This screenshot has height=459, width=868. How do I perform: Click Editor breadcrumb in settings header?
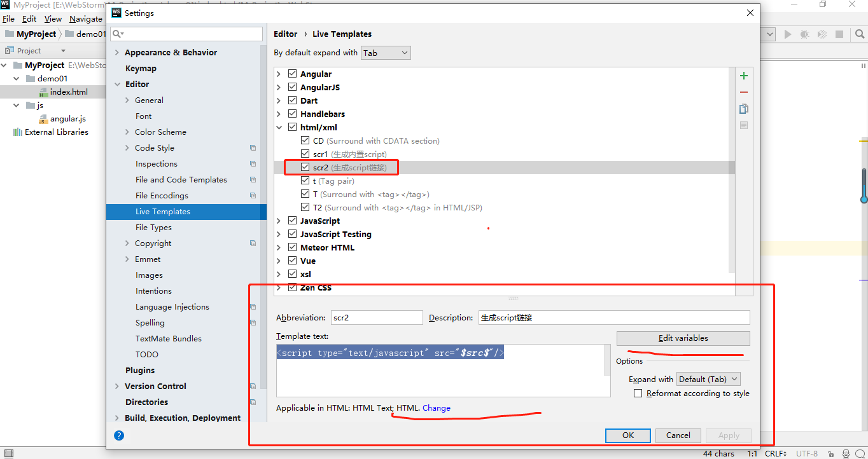click(x=286, y=34)
